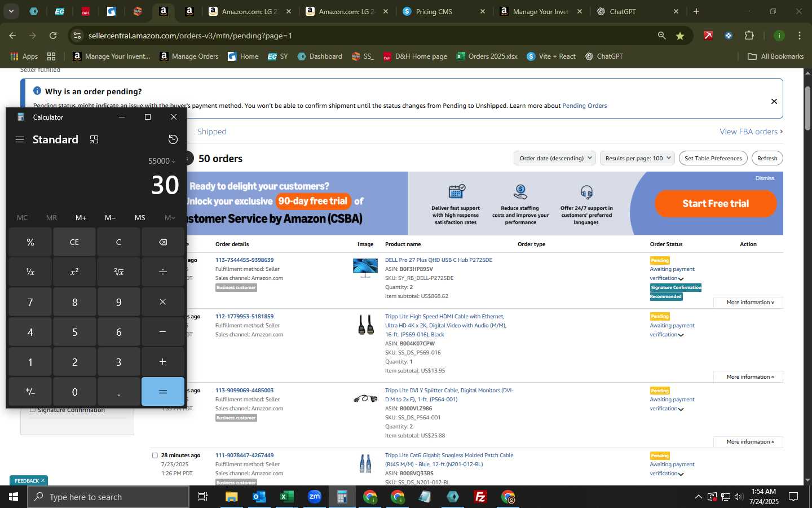Open the View FBA orders link
Image resolution: width=812 pixels, height=508 pixels.
pyautogui.click(x=751, y=132)
